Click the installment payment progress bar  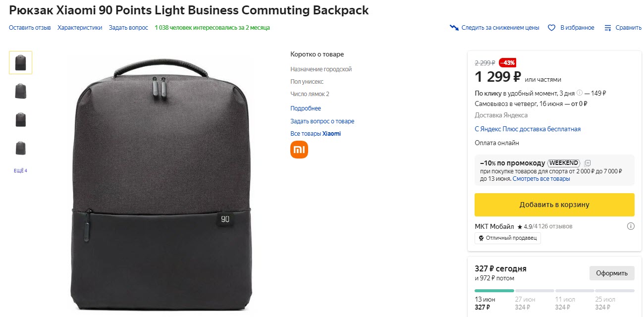(554, 291)
